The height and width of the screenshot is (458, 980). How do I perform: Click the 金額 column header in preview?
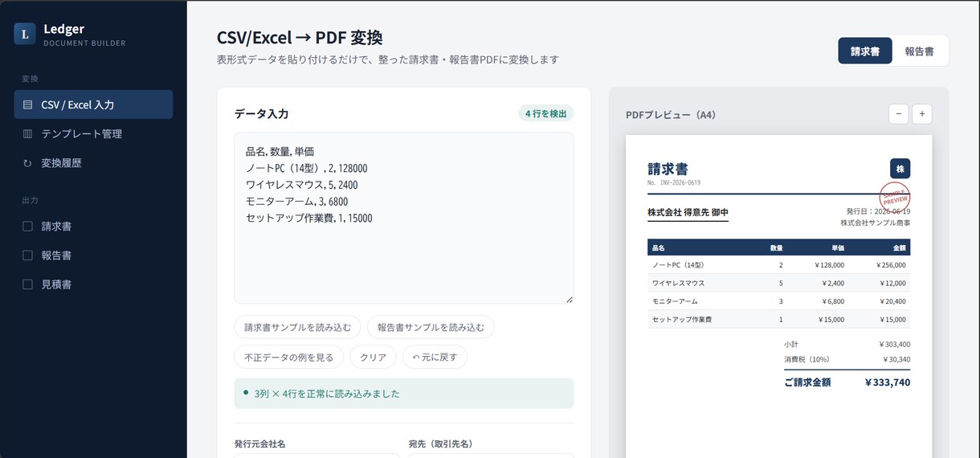899,247
